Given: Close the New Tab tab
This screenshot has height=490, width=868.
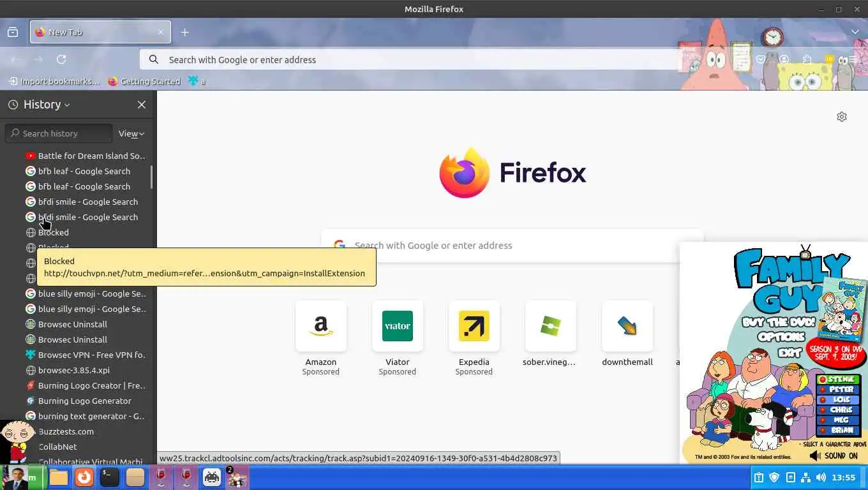Looking at the screenshot, I should pyautogui.click(x=161, y=33).
